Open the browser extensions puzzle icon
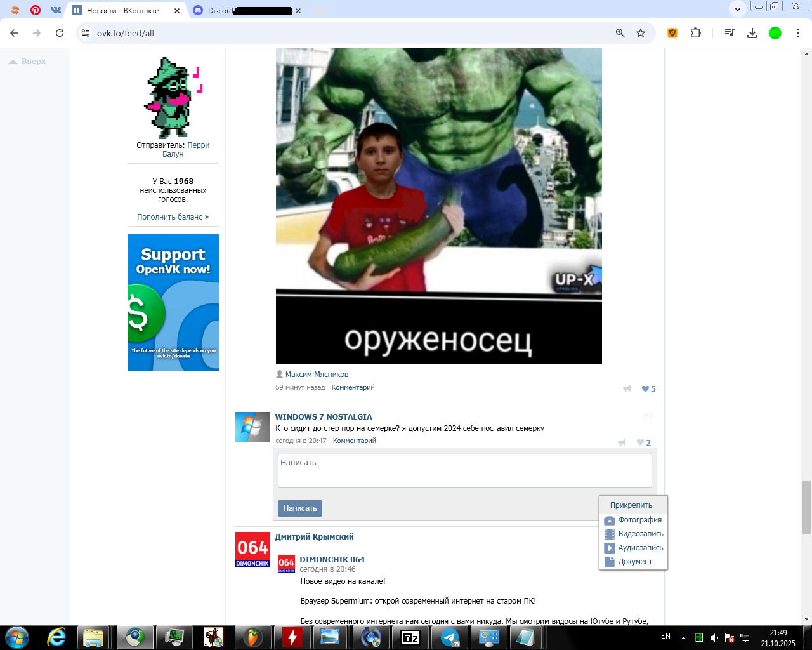This screenshot has width=812, height=650. pos(696,33)
